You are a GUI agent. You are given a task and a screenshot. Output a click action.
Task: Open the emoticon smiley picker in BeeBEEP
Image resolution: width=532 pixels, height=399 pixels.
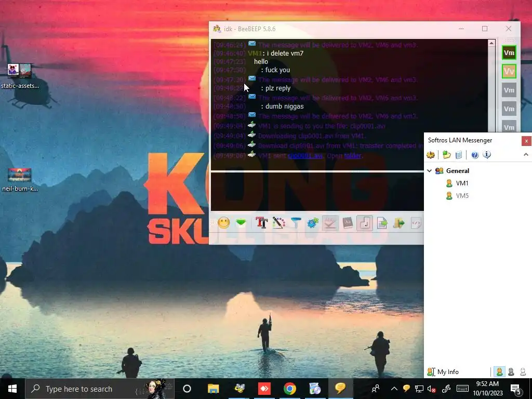(x=224, y=223)
